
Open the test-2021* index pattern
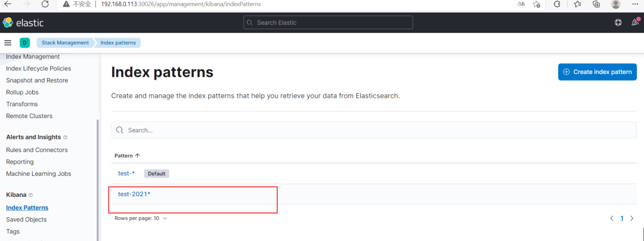(x=134, y=194)
